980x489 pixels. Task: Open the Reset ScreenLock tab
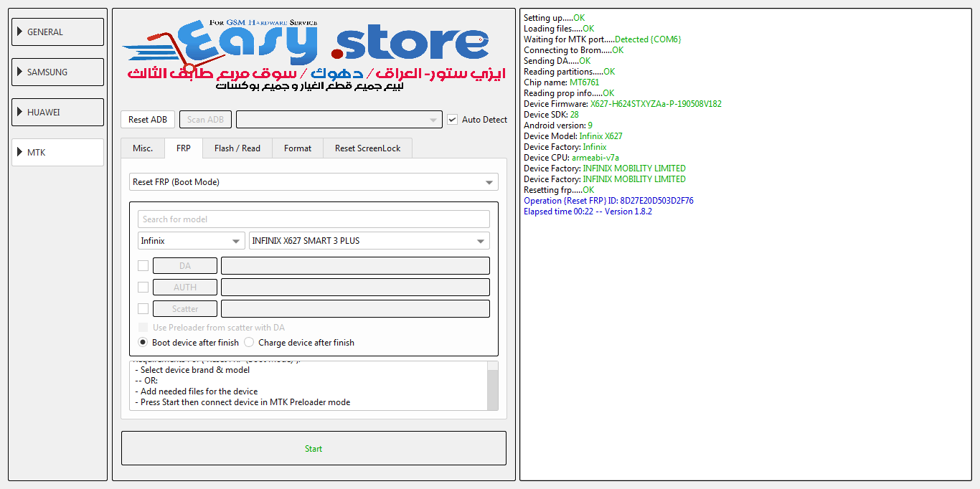(367, 148)
